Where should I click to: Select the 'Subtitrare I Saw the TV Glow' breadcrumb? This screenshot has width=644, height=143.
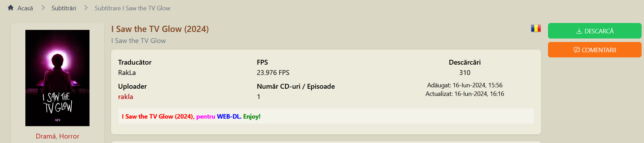[x=132, y=8]
